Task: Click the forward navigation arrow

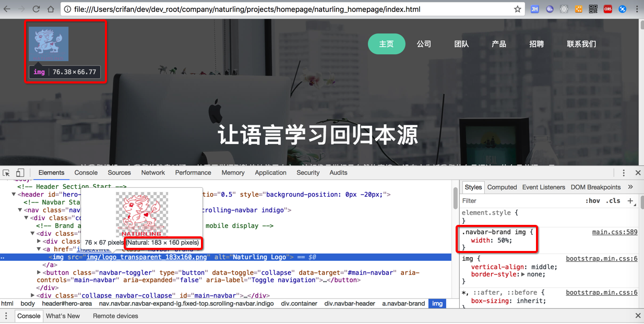Action: (21, 9)
